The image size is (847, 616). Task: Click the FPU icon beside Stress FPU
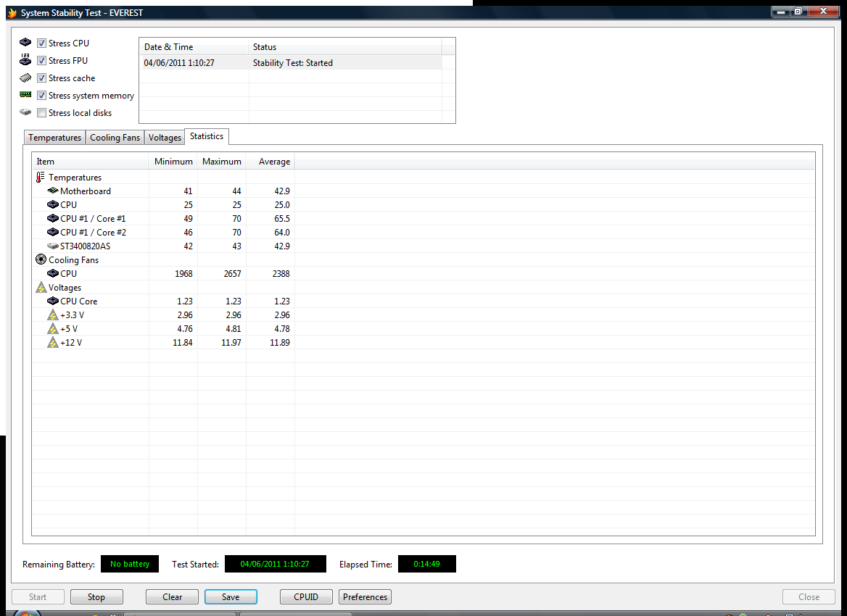pos(25,59)
